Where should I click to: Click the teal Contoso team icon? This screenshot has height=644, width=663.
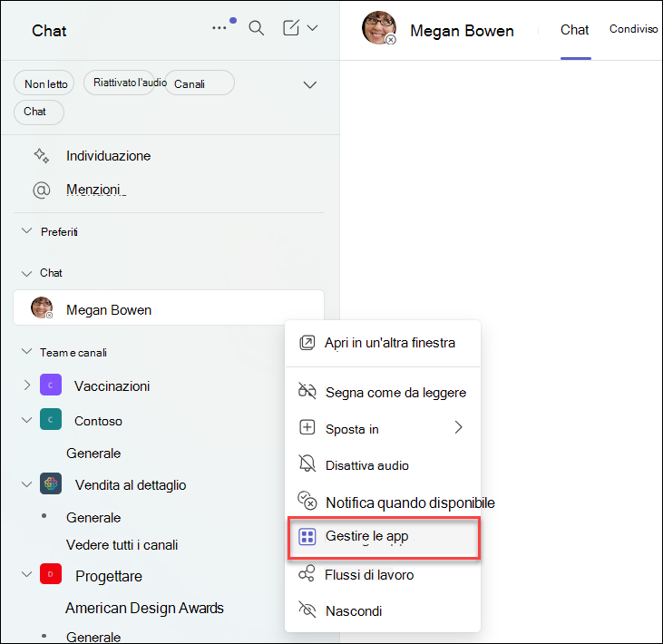pyautogui.click(x=51, y=419)
